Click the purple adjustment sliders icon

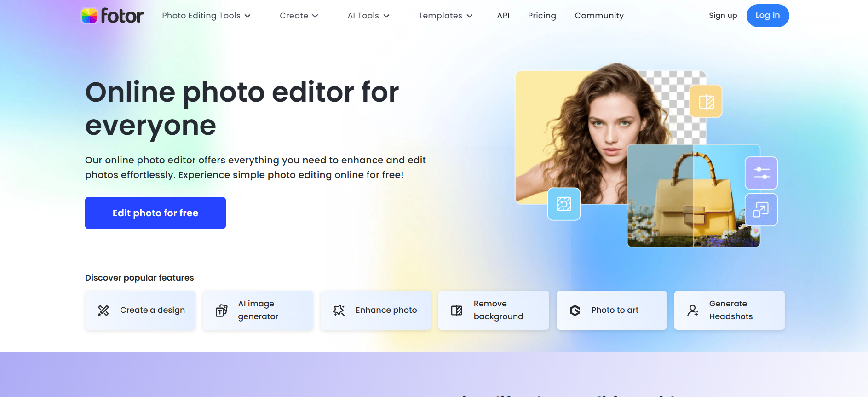761,173
